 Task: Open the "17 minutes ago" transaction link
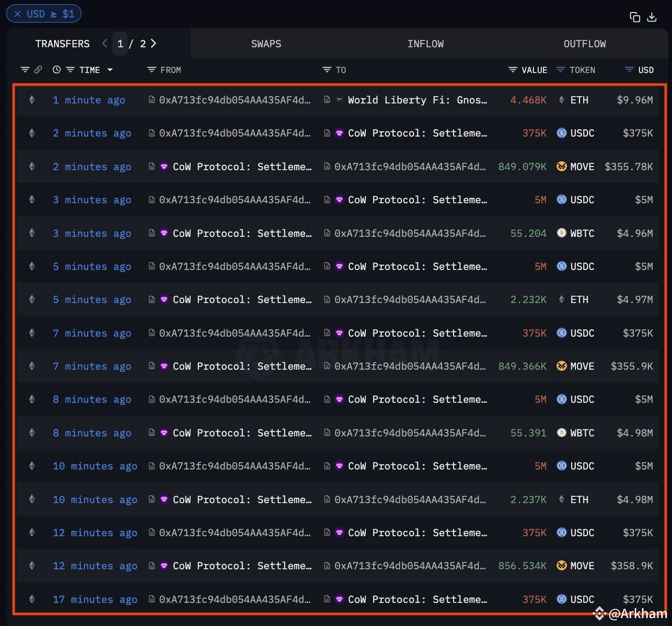coord(94,599)
